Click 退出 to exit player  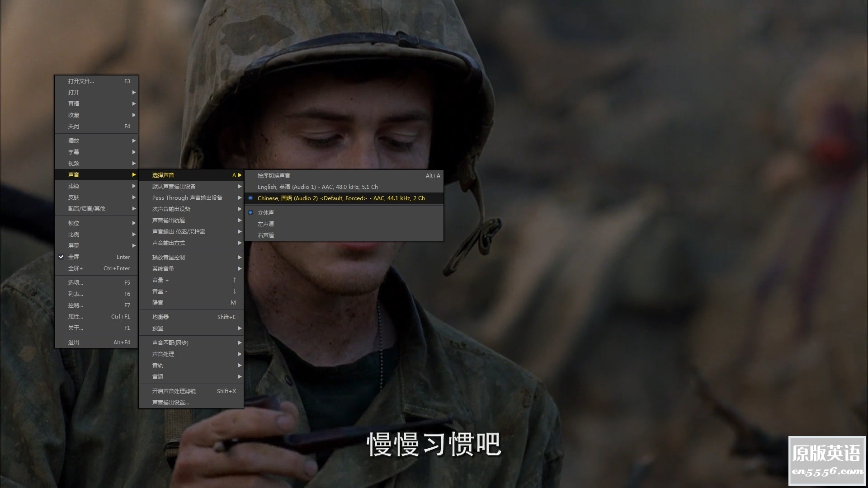click(96, 342)
